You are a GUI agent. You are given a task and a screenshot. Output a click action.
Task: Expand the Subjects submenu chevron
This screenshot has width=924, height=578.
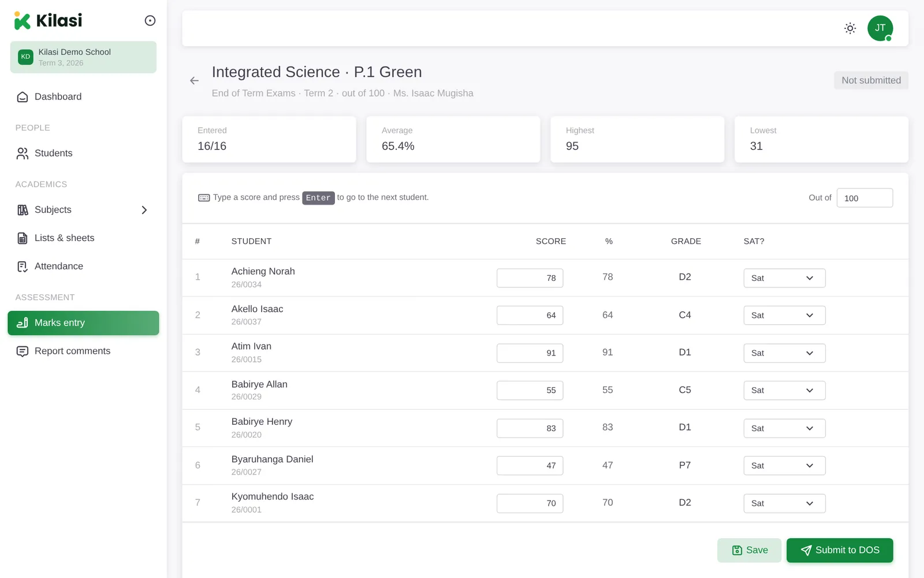tap(144, 210)
